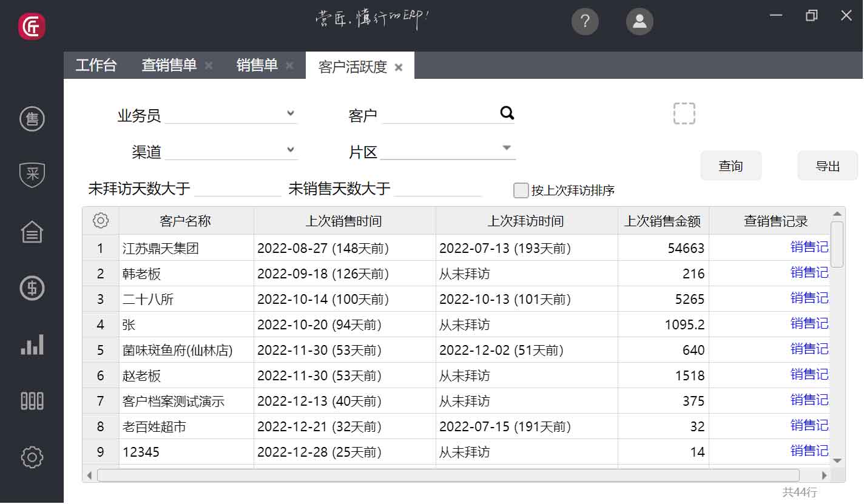864x504 pixels.
Task: Click the 客户名称 column header
Action: pyautogui.click(x=186, y=221)
